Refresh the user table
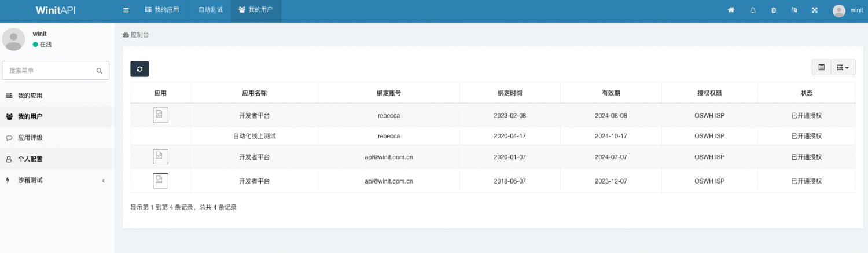868x253 pixels. coord(139,69)
